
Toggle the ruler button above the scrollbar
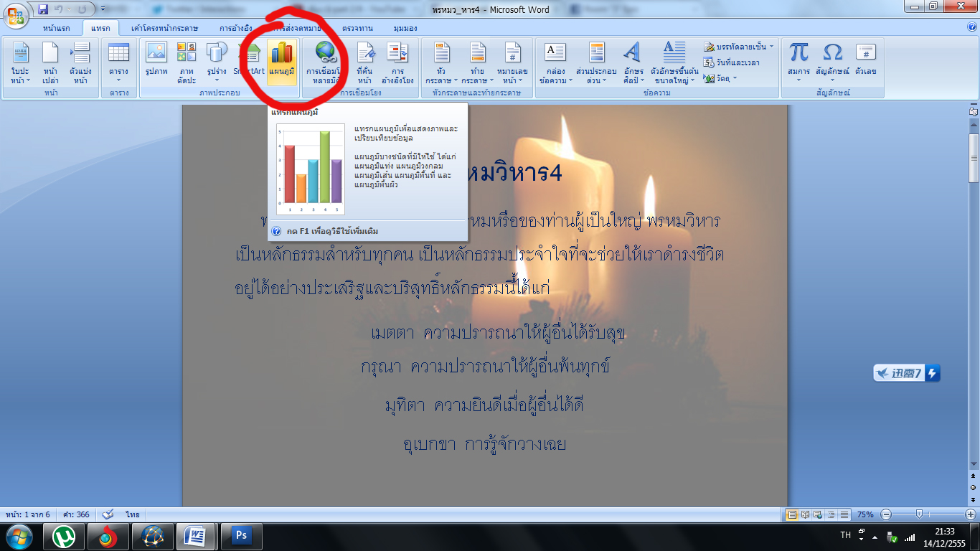974,111
